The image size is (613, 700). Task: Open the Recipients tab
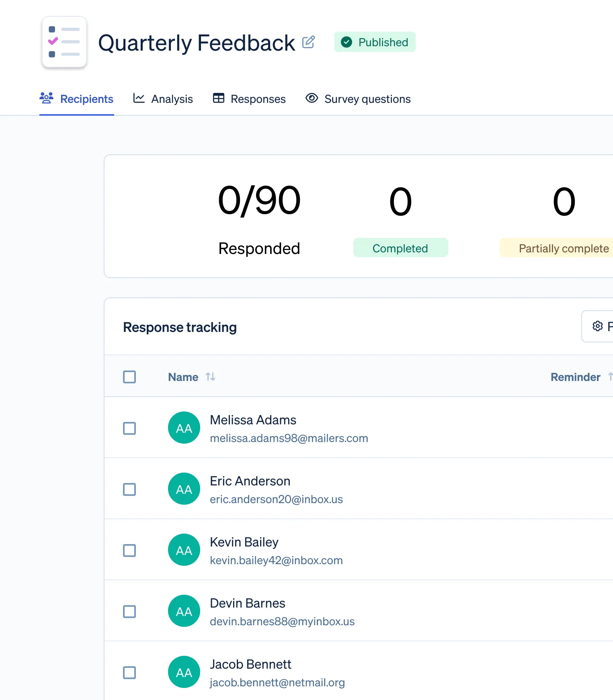(76, 99)
